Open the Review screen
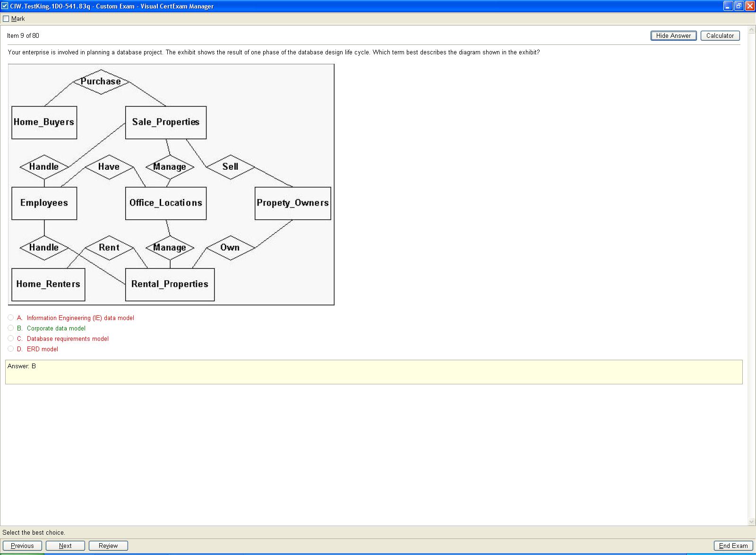 [108, 546]
